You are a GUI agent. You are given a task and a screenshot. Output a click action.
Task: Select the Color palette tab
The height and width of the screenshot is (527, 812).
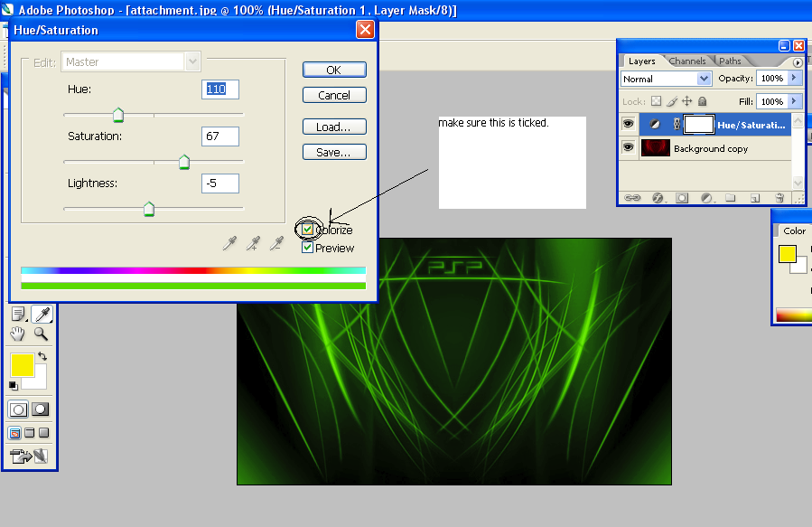794,231
